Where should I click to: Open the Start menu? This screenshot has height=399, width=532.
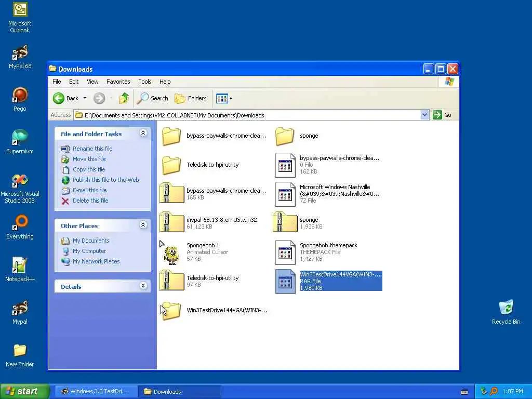tap(25, 392)
